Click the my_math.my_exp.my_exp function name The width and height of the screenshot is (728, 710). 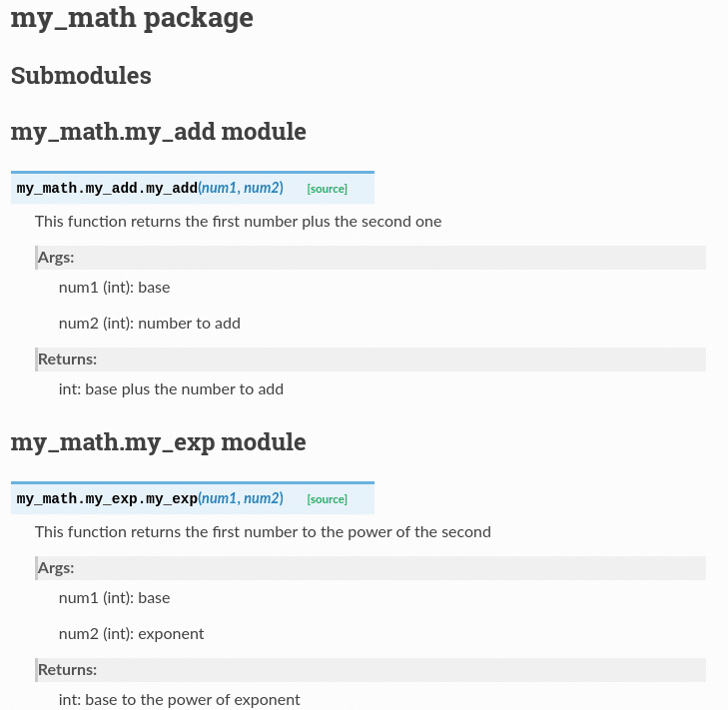point(107,498)
